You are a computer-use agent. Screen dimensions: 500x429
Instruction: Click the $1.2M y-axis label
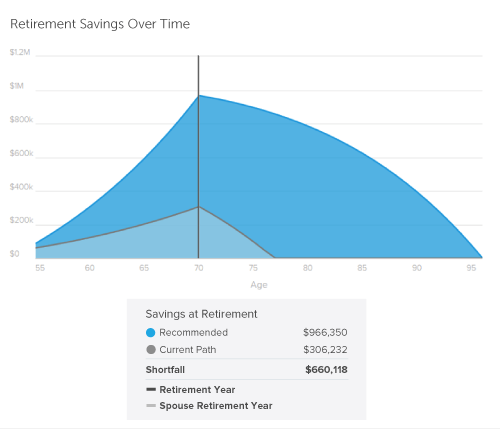point(20,52)
